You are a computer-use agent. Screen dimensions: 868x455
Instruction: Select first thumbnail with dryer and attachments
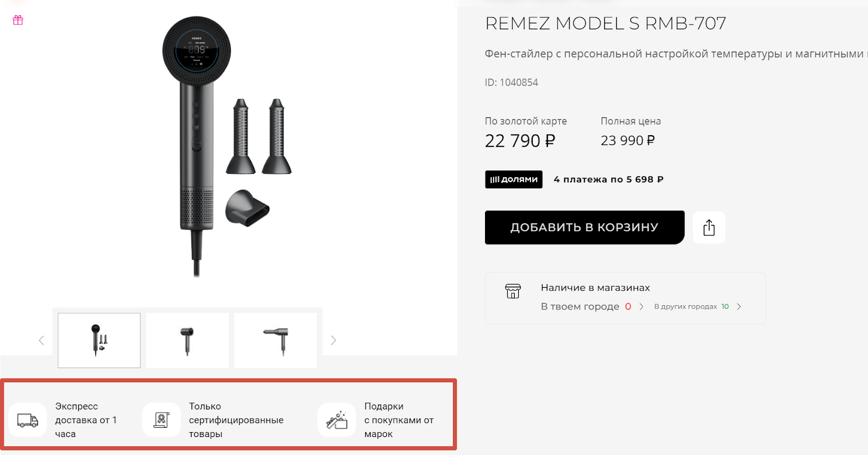[99, 340]
